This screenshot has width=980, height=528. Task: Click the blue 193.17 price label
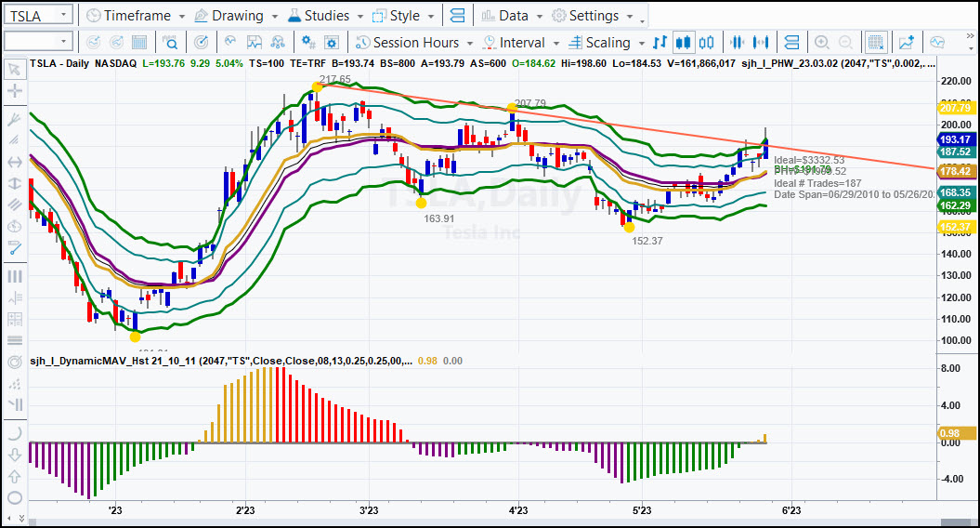956,139
